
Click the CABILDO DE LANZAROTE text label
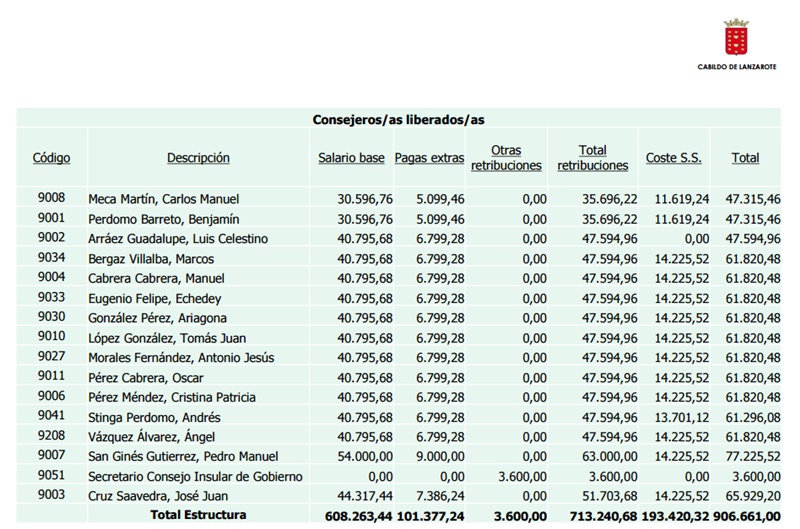[736, 68]
